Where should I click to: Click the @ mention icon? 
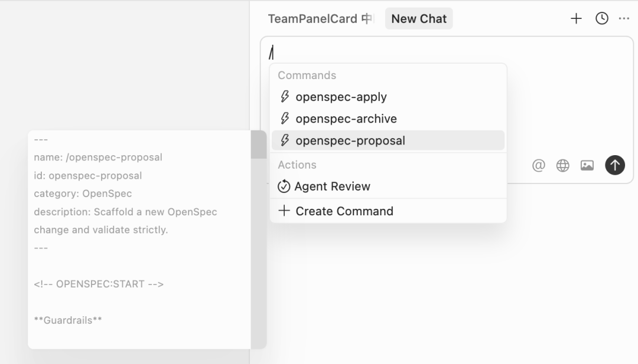[x=538, y=165]
